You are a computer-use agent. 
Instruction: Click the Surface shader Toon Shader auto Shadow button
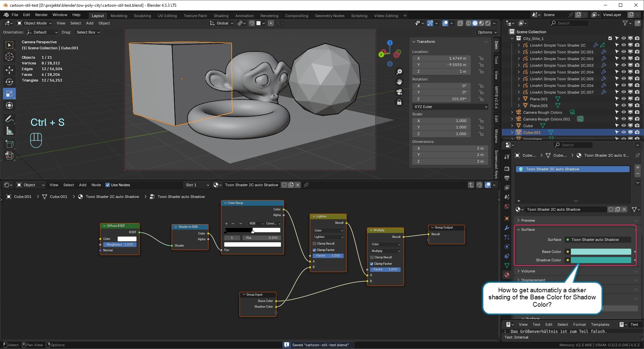coord(598,240)
